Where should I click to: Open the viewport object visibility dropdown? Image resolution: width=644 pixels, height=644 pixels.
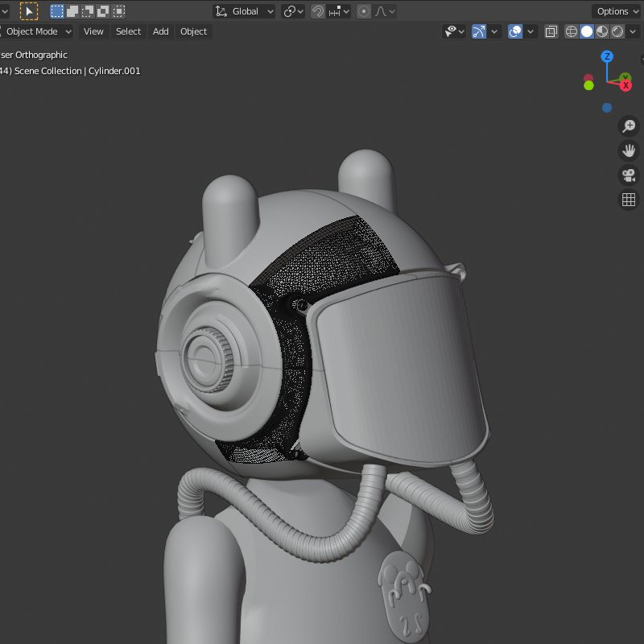(x=454, y=31)
